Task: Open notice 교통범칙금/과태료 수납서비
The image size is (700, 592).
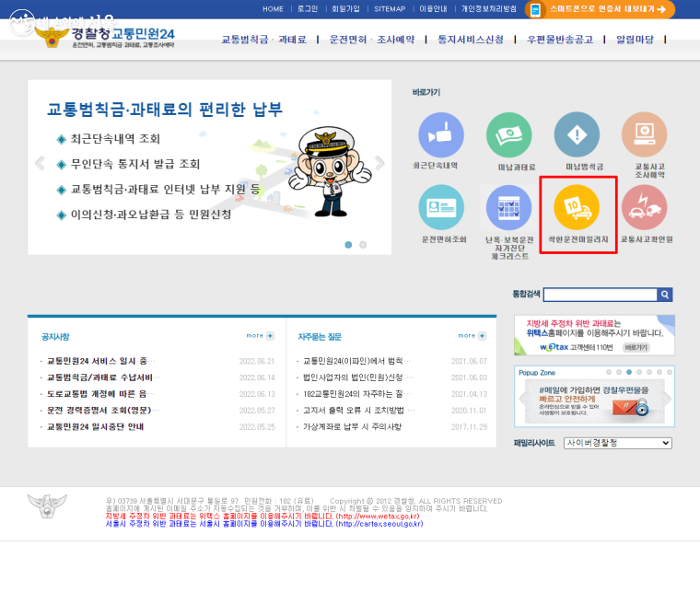Action: (103, 377)
